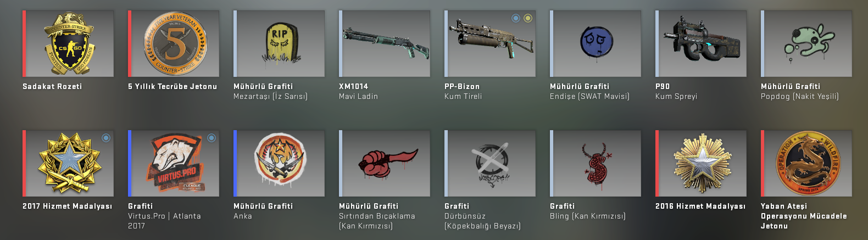This screenshot has height=240, width=868.
Task: Click blue sticker indicator on PP-Bizon
Action: [x=516, y=18]
